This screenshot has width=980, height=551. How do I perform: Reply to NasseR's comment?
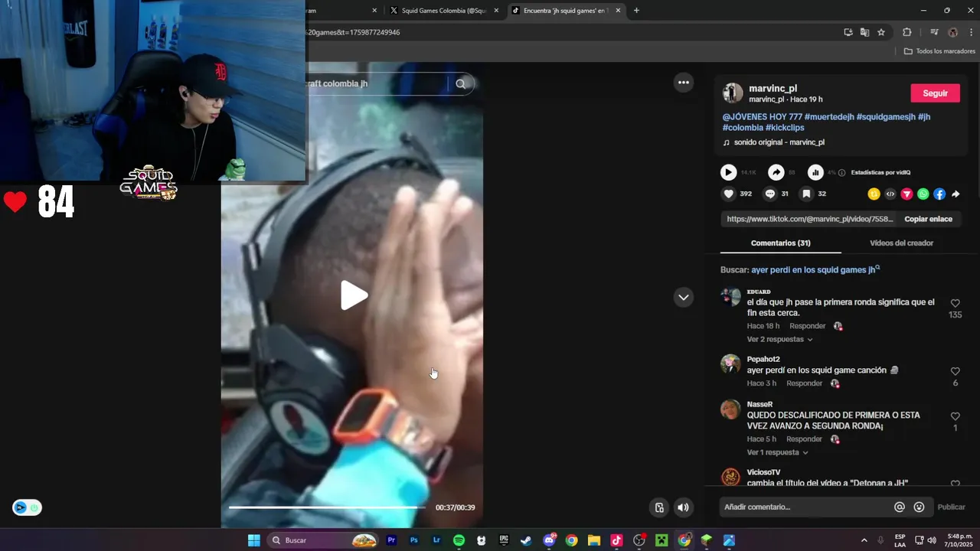coord(804,439)
